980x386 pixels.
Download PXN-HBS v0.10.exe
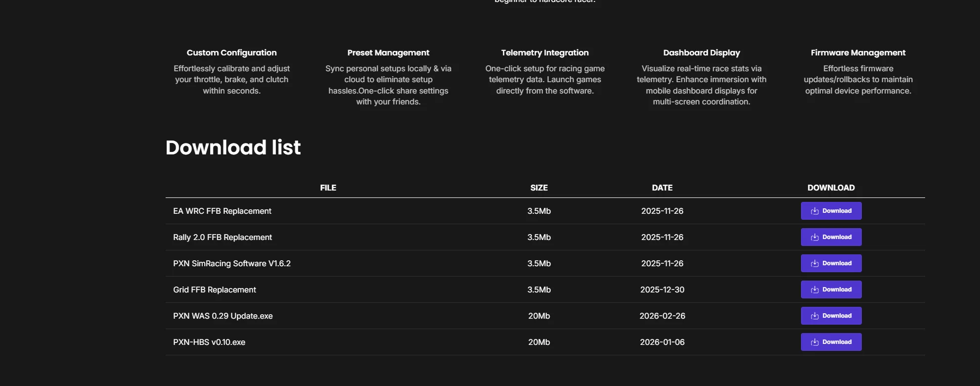pyautogui.click(x=831, y=342)
